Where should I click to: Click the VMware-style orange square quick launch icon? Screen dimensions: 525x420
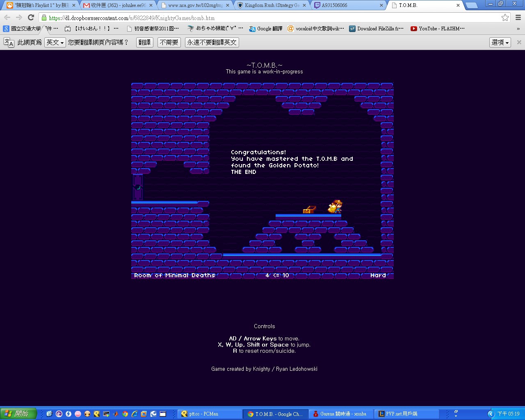[144, 414]
